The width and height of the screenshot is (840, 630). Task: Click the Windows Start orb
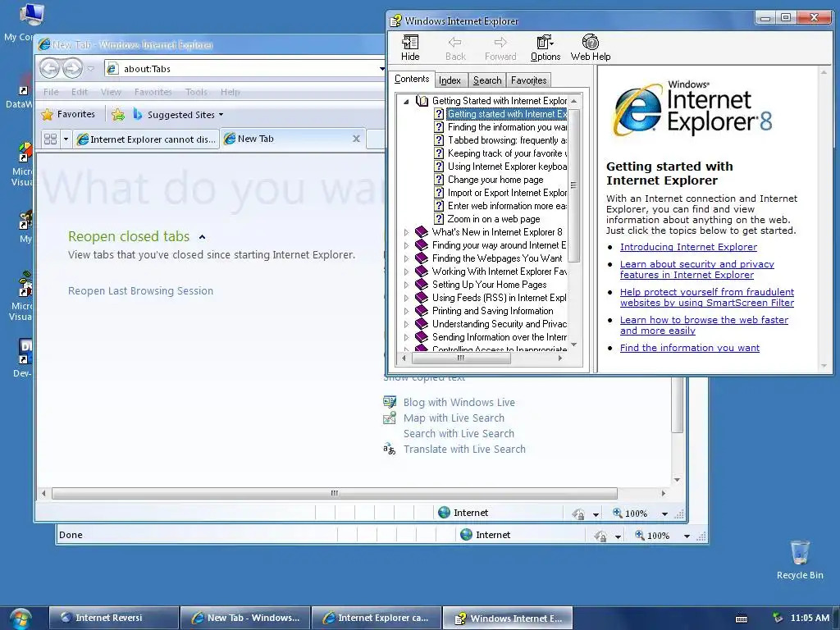[x=20, y=619]
